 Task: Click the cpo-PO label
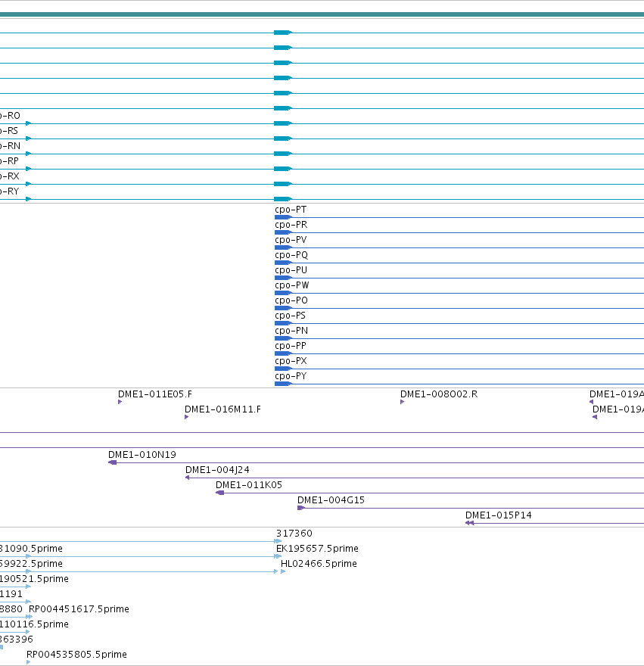tap(291, 300)
